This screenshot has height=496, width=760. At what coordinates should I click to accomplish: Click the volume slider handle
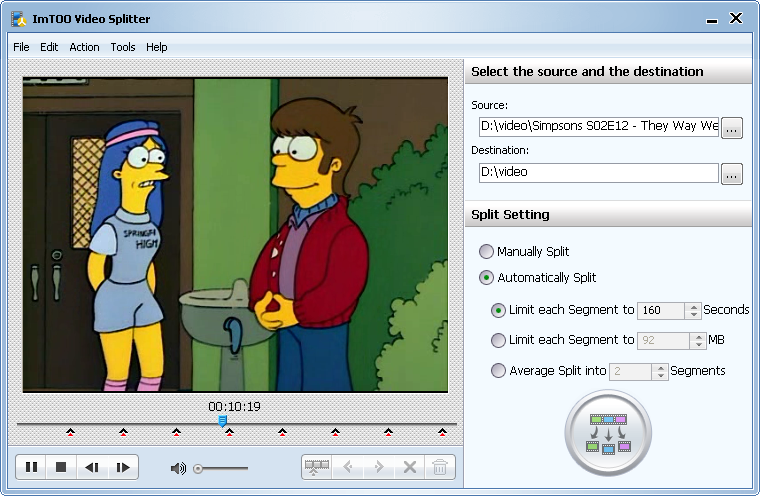click(198, 469)
